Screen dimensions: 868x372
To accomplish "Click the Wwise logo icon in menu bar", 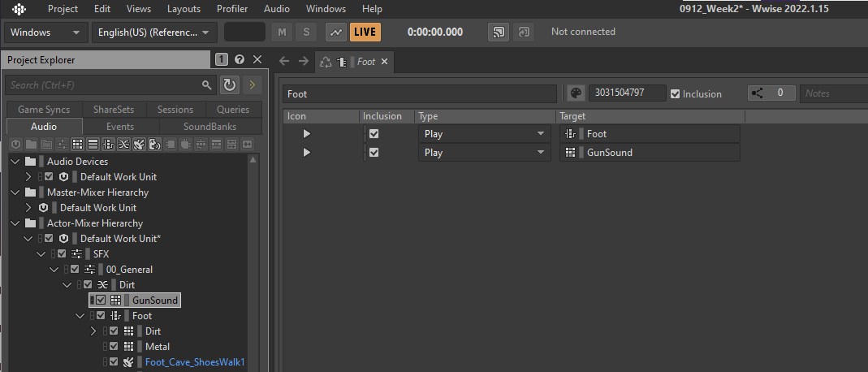I will [19, 9].
